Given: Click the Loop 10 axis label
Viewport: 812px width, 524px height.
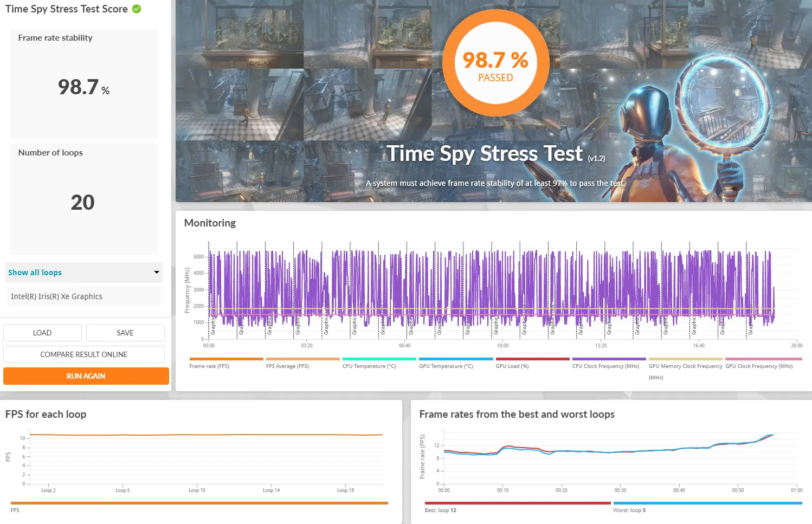Looking at the screenshot, I should tap(197, 490).
